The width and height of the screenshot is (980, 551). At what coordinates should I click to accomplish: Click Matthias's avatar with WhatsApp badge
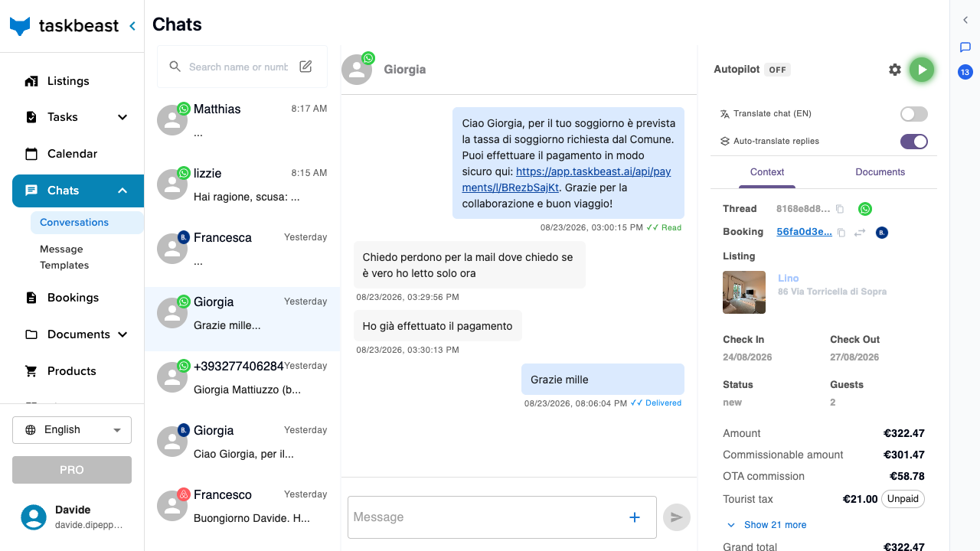tap(172, 120)
